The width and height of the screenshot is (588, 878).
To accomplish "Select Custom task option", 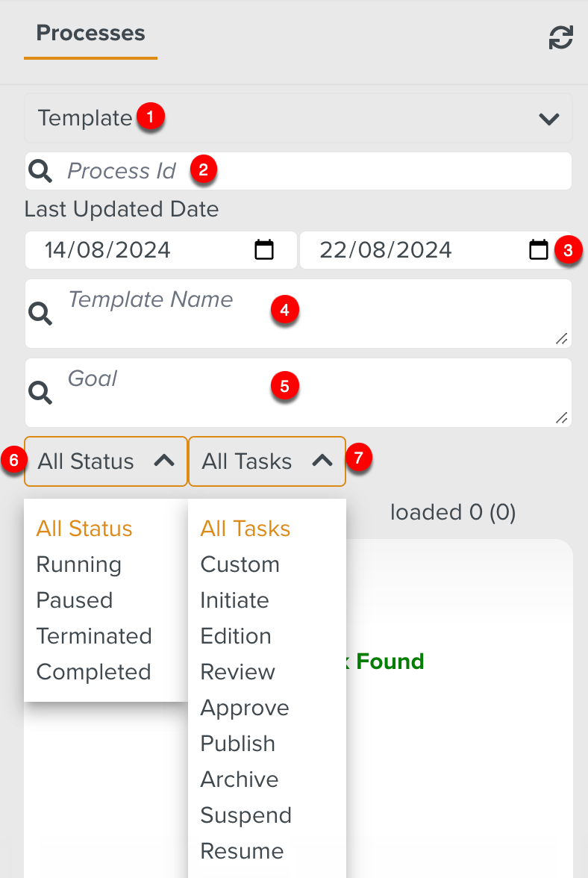I will [x=240, y=564].
